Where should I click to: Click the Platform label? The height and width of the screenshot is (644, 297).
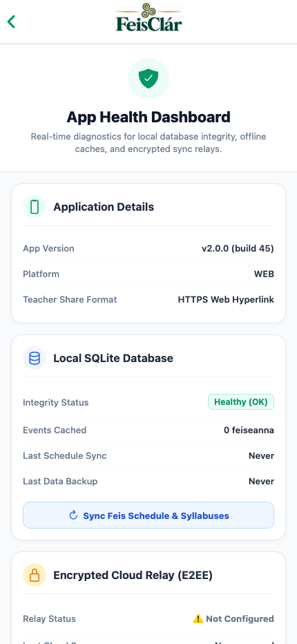click(x=41, y=274)
